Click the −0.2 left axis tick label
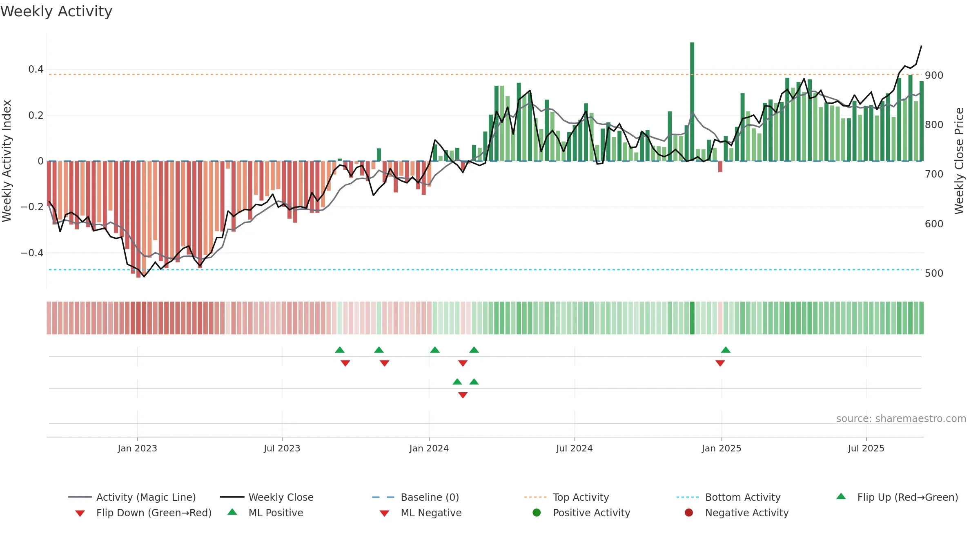Screen dimensions: 980x551 32,207
